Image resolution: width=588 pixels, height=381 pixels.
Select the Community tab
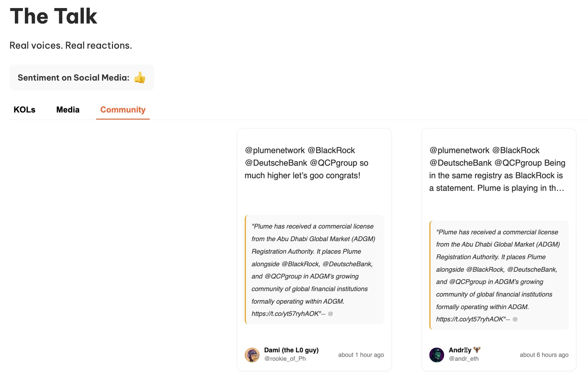coord(123,110)
